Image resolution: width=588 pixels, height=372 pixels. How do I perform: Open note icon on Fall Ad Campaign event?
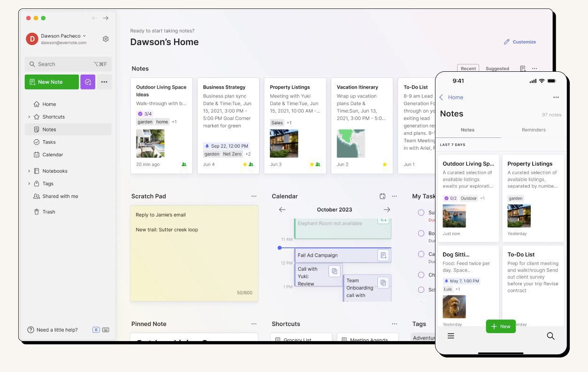tap(383, 255)
